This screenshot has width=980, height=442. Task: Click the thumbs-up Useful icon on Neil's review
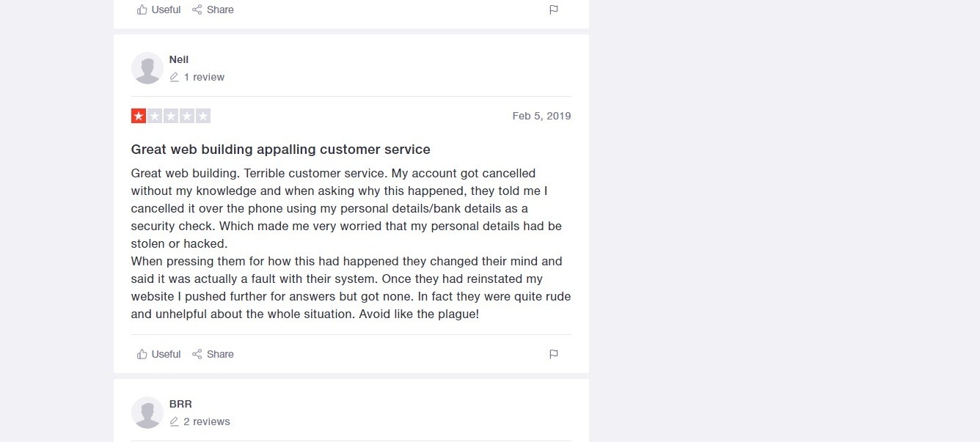click(x=142, y=354)
